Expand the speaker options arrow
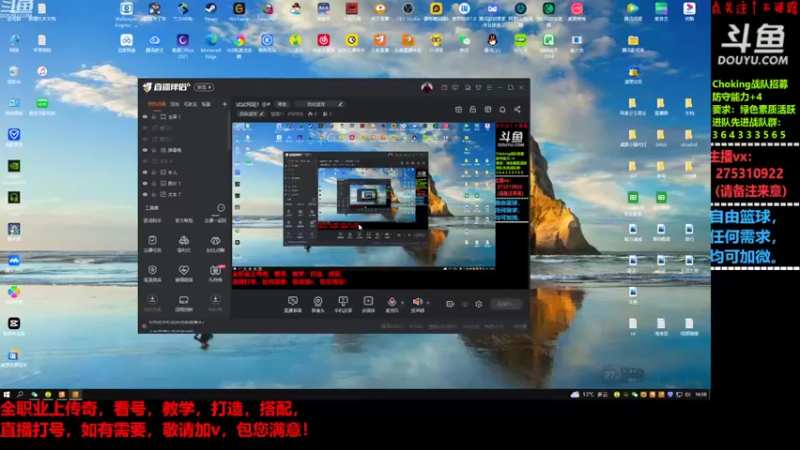800x450 pixels. [x=428, y=303]
